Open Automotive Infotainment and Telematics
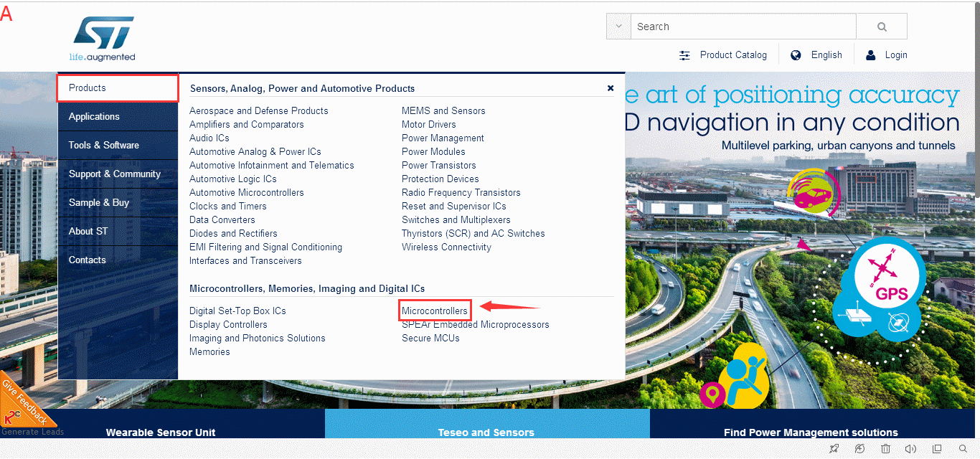Image resolution: width=980 pixels, height=459 pixels. (x=272, y=166)
